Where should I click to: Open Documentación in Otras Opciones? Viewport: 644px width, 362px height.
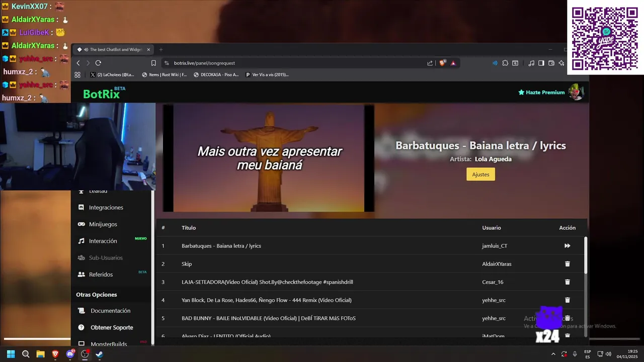pos(110,311)
